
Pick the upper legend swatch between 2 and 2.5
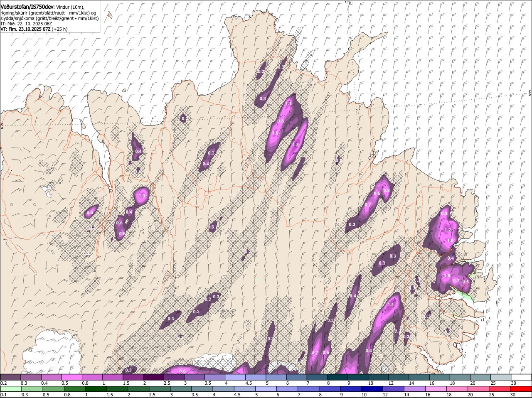(153, 377)
